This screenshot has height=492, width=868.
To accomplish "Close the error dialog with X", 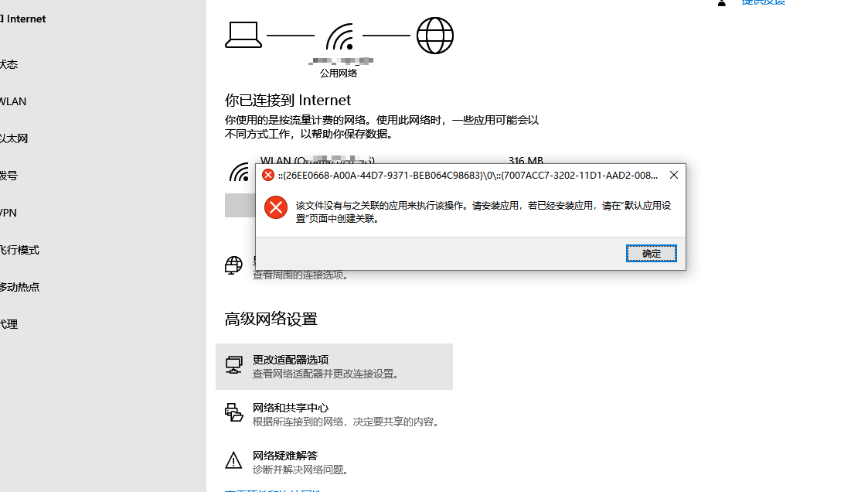I will [674, 175].
